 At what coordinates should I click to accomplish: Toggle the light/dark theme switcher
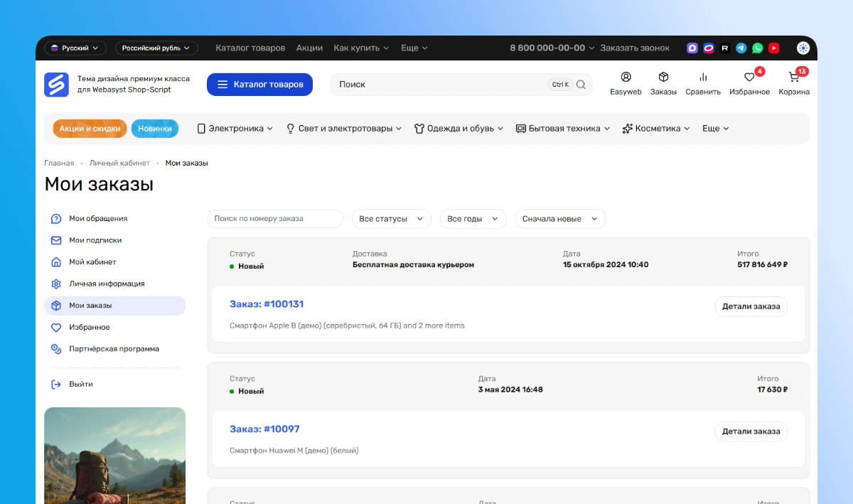click(803, 48)
